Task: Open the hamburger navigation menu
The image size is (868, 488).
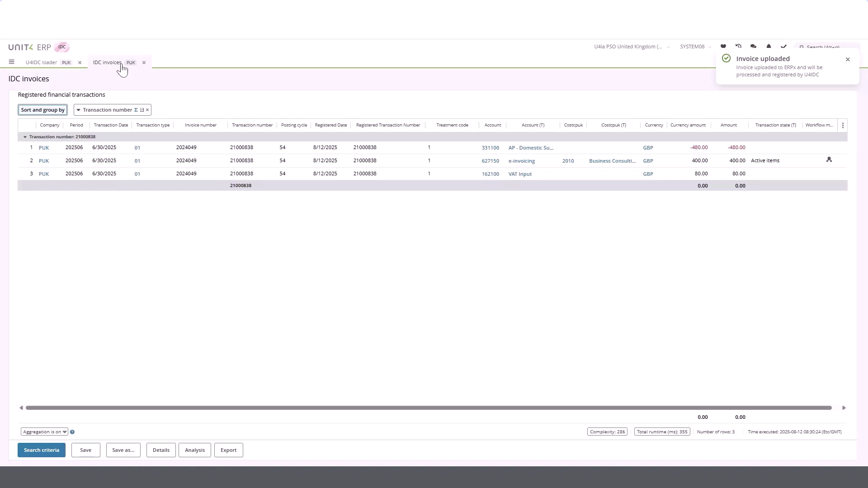Action: coord(11,62)
